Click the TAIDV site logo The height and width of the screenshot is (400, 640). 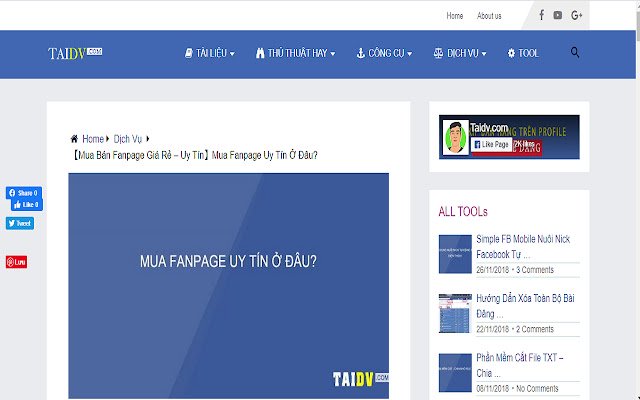pyautogui.click(x=75, y=53)
